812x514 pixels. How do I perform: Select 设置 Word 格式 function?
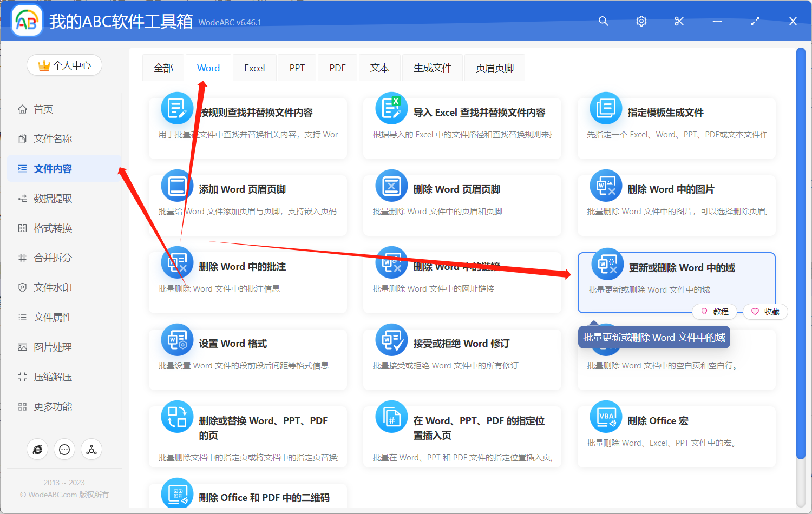click(247, 359)
